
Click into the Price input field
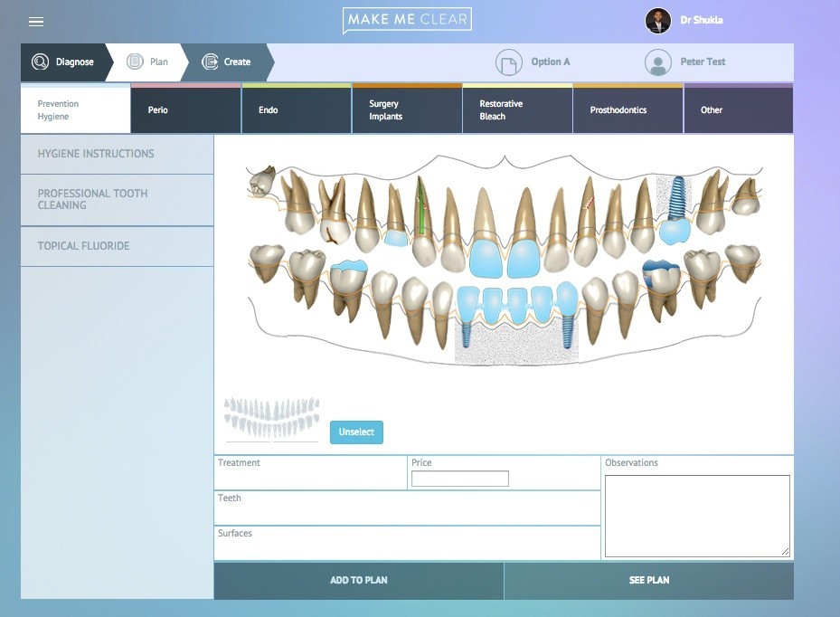coord(459,479)
